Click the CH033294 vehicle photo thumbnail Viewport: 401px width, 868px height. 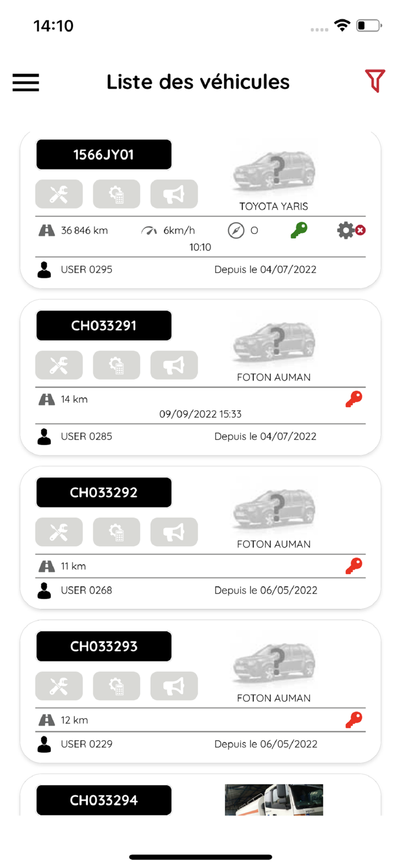[x=273, y=801]
